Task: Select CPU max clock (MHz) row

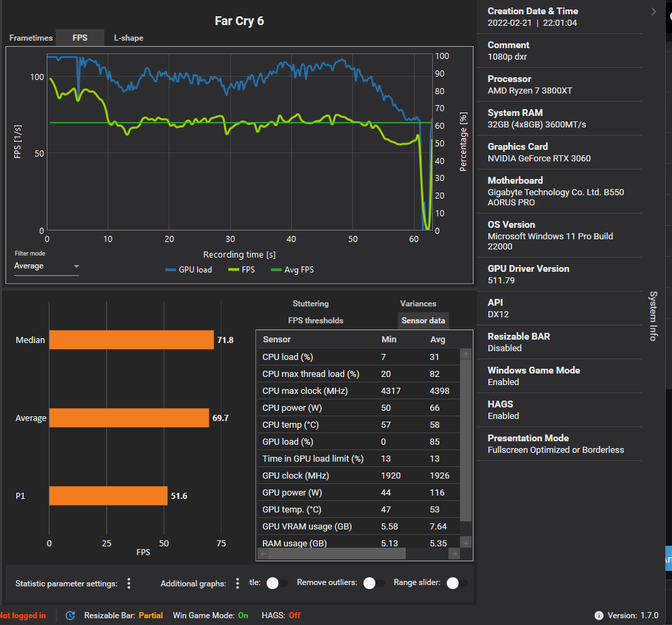Action: [x=358, y=390]
